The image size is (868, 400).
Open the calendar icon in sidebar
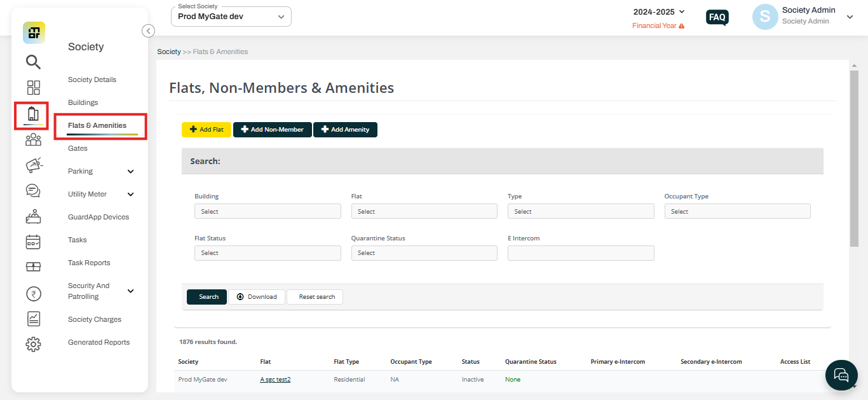pos(33,242)
